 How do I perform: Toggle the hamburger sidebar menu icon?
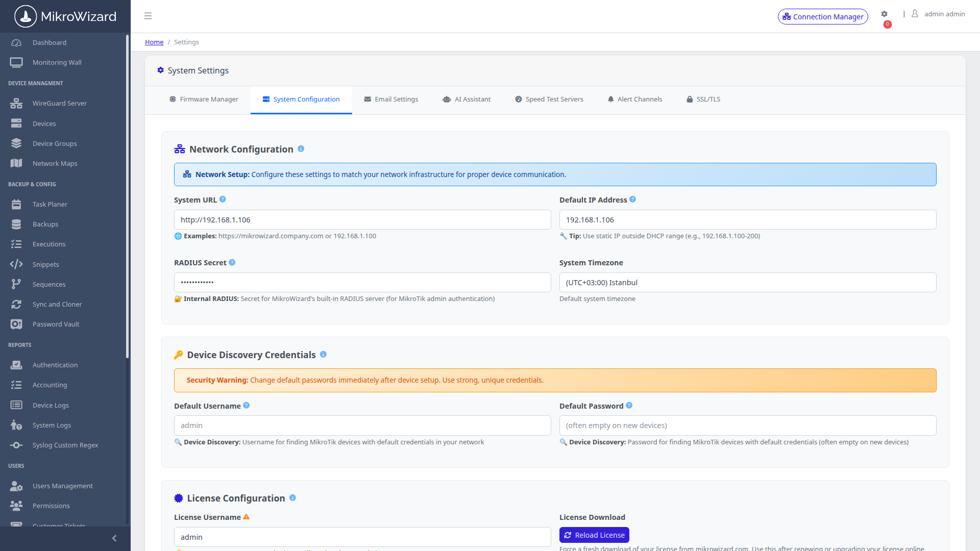pyautogui.click(x=148, y=16)
